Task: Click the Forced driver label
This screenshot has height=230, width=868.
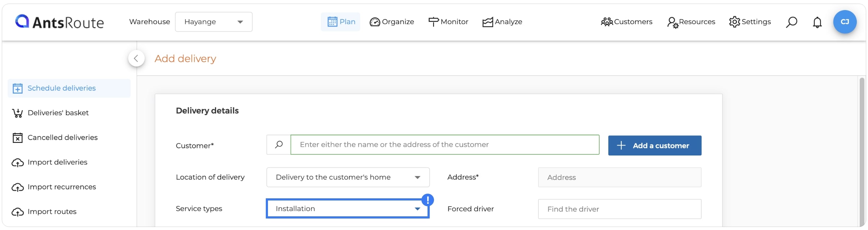Action: click(470, 209)
